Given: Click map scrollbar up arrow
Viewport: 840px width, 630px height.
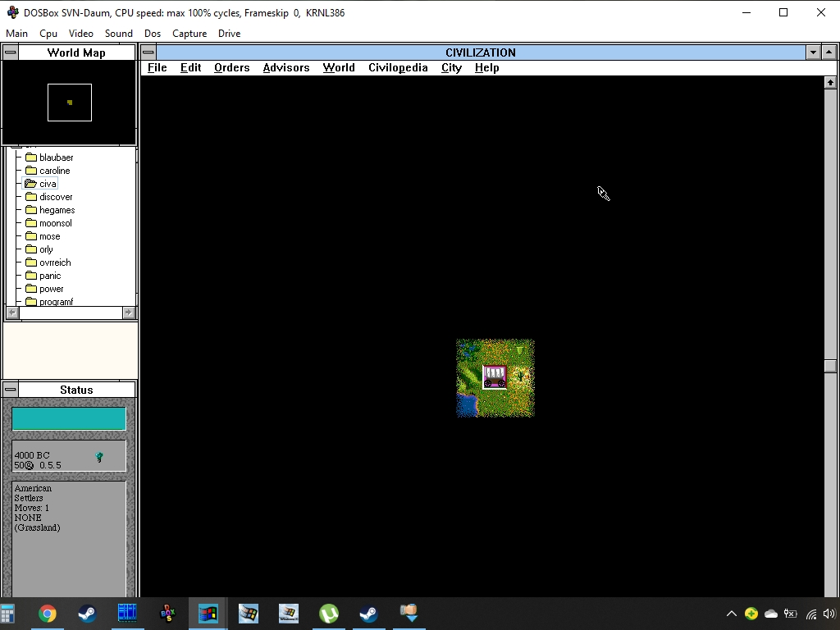Looking at the screenshot, I should coord(830,83).
